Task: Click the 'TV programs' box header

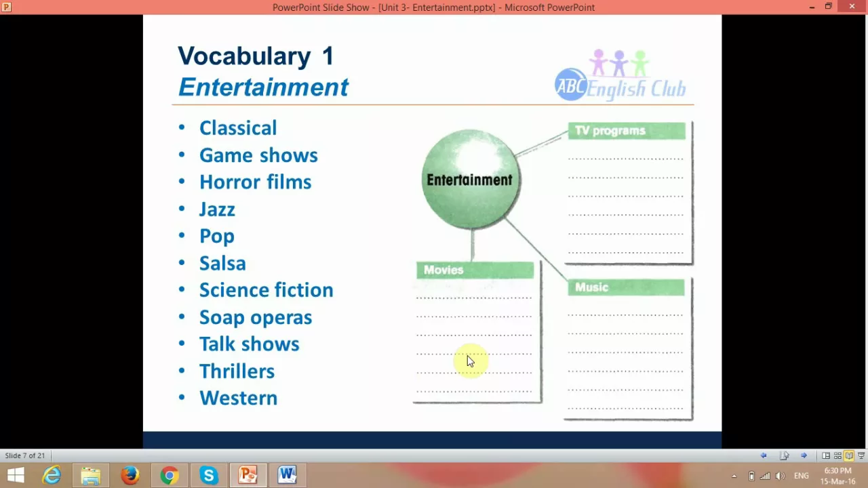Action: pos(627,131)
